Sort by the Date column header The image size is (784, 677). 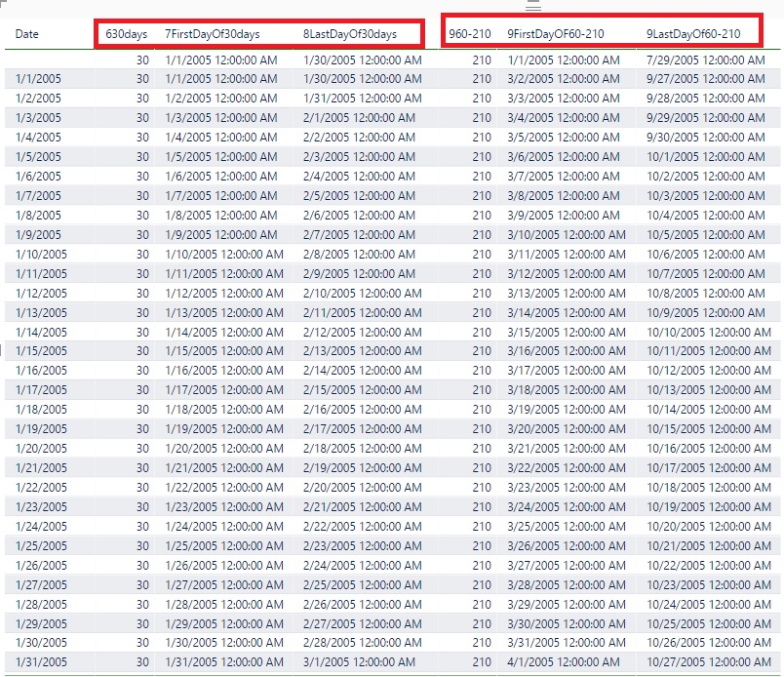[27, 34]
